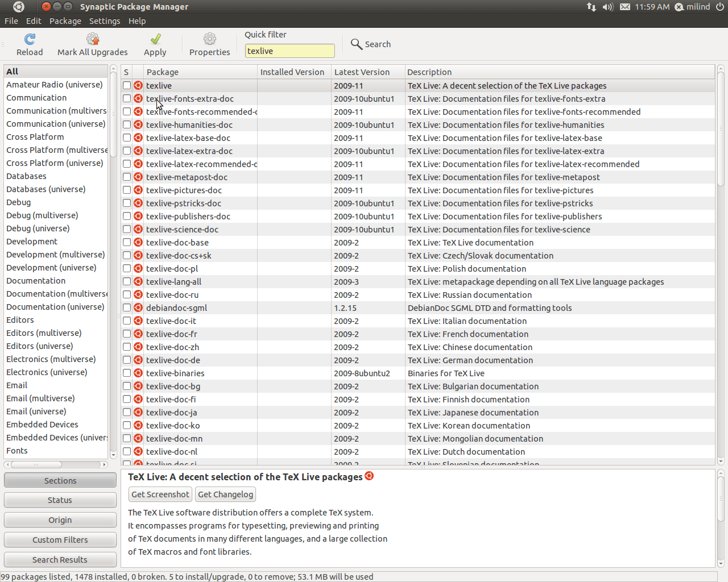Click status icon of texlive-doc-ja
Screen dimensions: 728x582
(138, 412)
